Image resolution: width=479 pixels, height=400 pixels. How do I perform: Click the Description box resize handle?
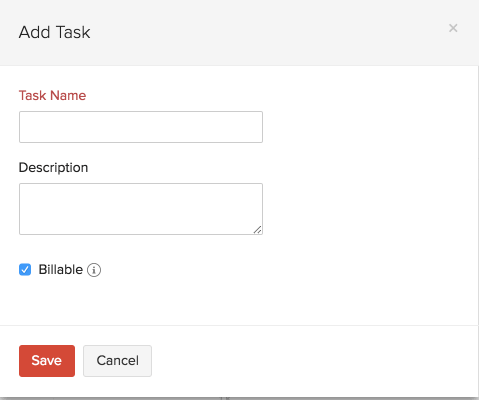click(257, 230)
